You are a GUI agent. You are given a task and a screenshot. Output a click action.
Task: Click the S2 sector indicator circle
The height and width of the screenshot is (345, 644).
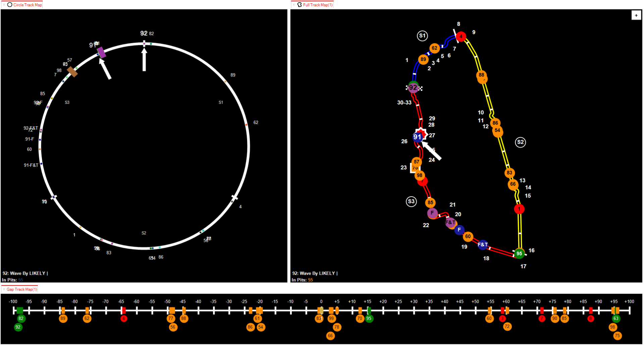(x=520, y=142)
